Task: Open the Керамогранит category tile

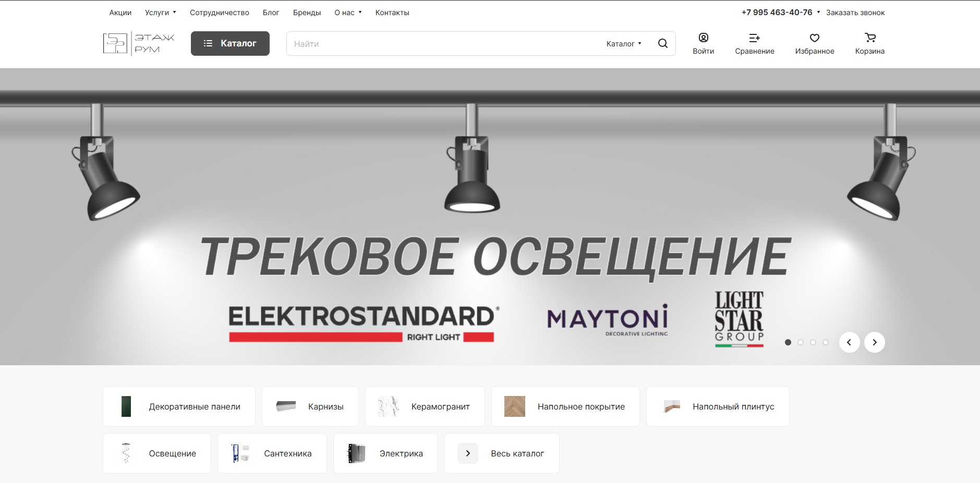Action: click(425, 406)
